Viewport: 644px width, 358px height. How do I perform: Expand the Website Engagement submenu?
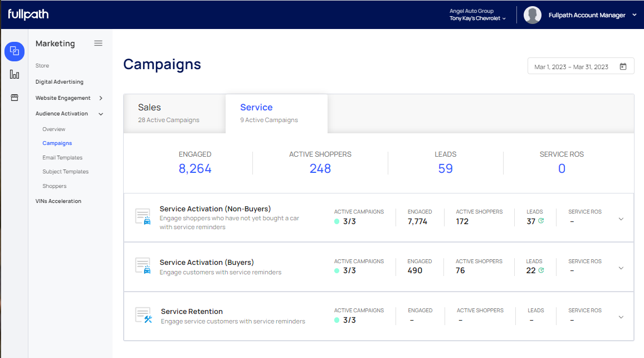[x=101, y=98]
